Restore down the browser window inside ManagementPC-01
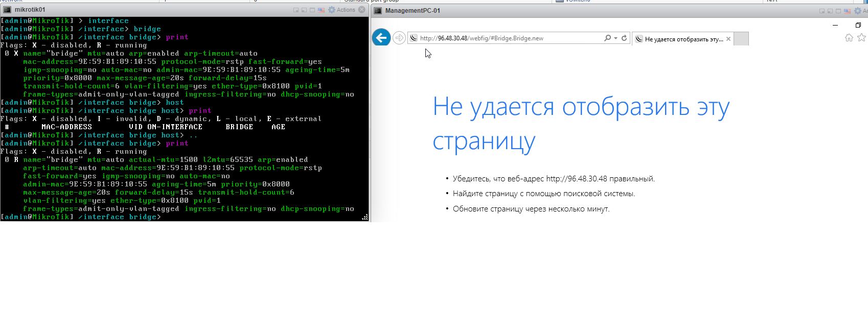Screen dimensions: 868x331 pos(858,25)
